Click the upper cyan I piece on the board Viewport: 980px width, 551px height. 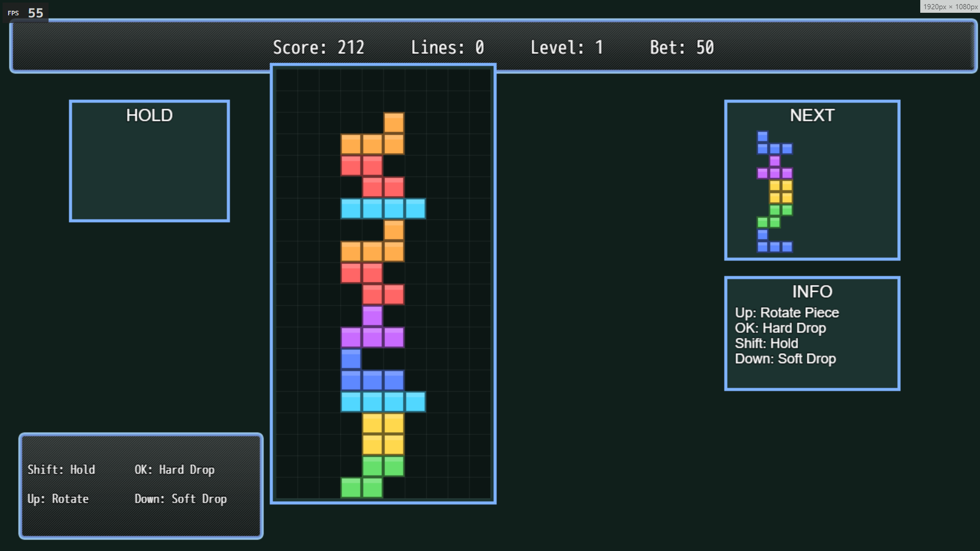pyautogui.click(x=383, y=209)
